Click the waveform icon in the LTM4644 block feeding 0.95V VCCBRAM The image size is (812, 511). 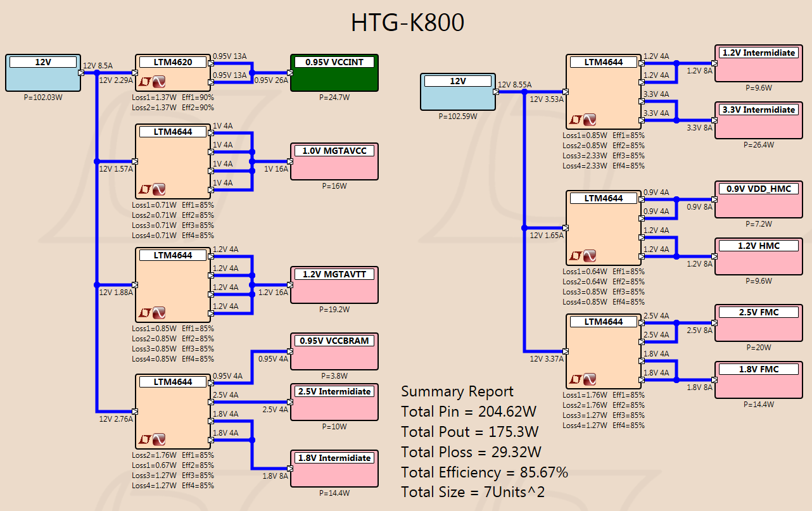point(159,439)
